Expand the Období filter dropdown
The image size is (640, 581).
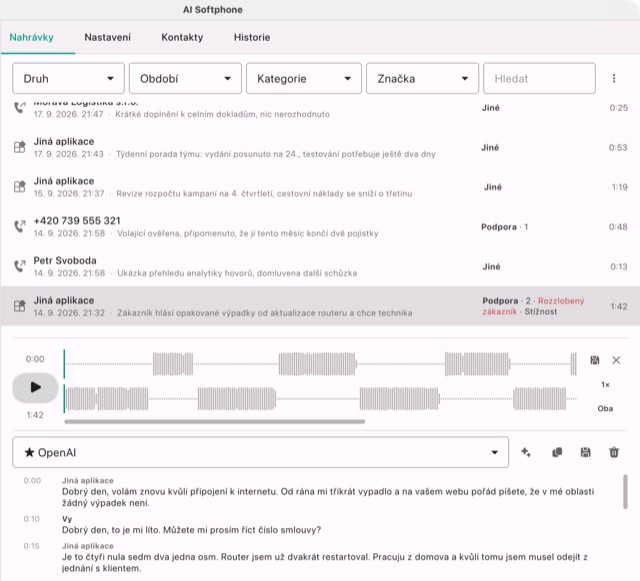(185, 78)
